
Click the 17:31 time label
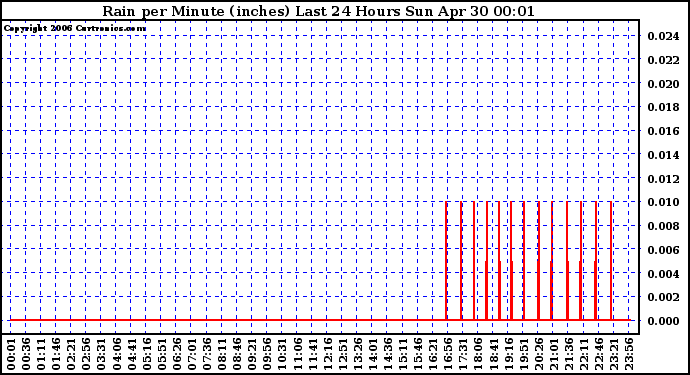tap(463, 354)
